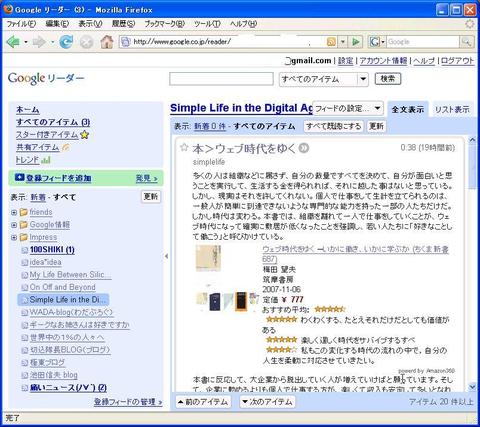480x427 pixels.
Task: Click the yellow star icon next to スター付きアイテム
Action: [x=85, y=135]
